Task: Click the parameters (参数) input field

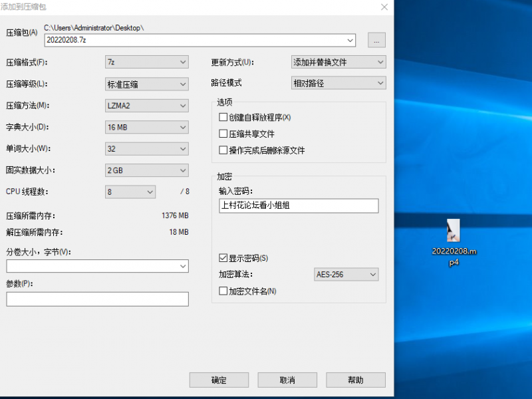Action: (x=97, y=299)
